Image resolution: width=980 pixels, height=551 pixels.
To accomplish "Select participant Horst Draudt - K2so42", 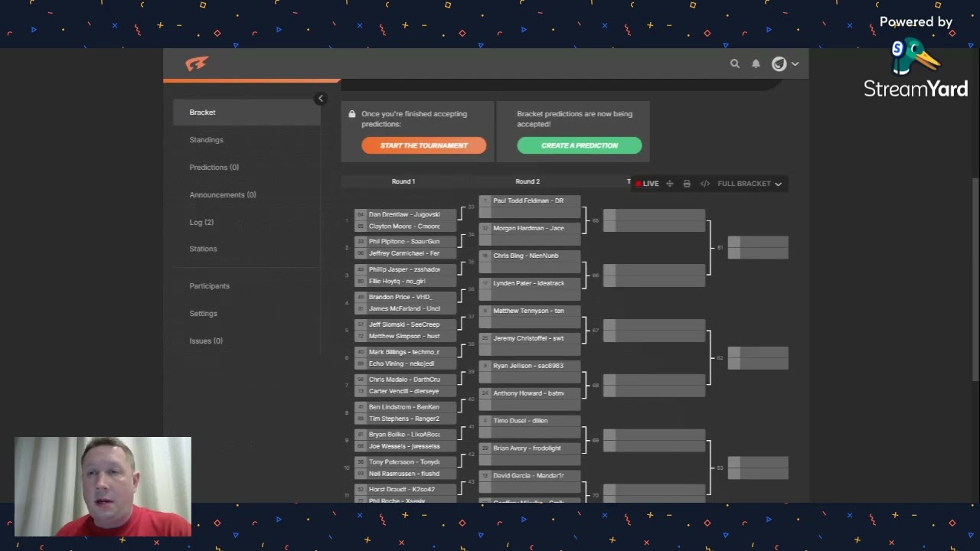I will click(x=405, y=490).
